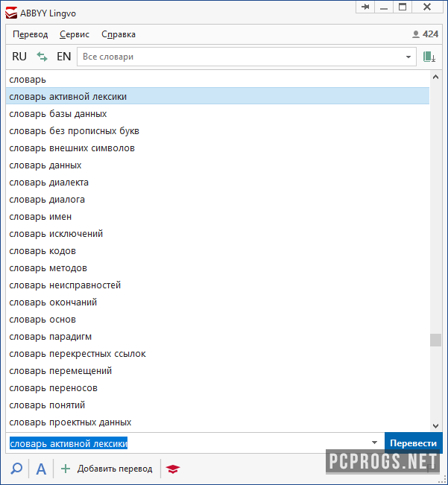Click the letter A font icon
The height and width of the screenshot is (485, 448).
[41, 469]
